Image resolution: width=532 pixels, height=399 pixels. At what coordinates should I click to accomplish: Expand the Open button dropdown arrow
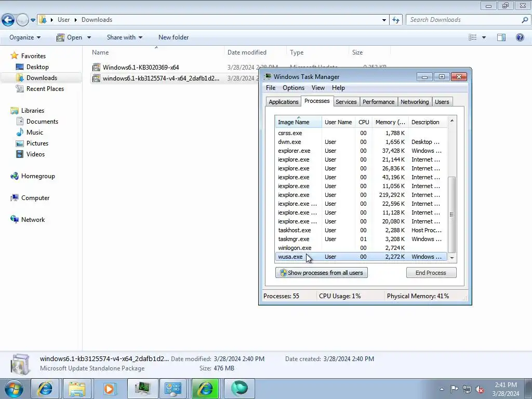click(89, 37)
